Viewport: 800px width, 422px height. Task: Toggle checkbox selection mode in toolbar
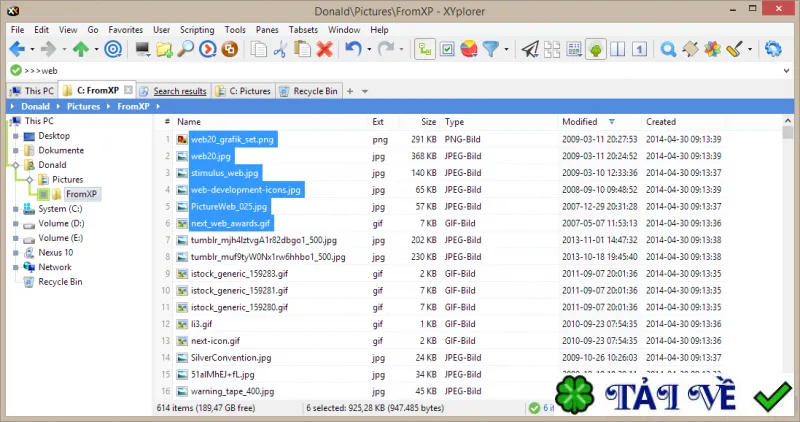(x=447, y=49)
